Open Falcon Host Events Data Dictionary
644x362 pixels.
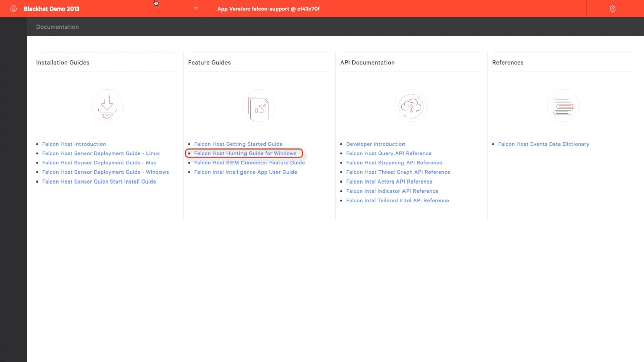pos(543,144)
